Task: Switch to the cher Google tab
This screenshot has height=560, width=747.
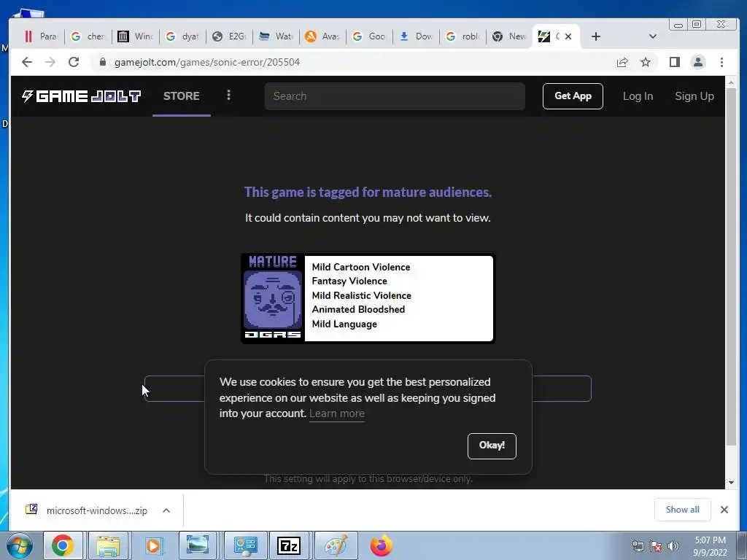Action: click(88, 36)
